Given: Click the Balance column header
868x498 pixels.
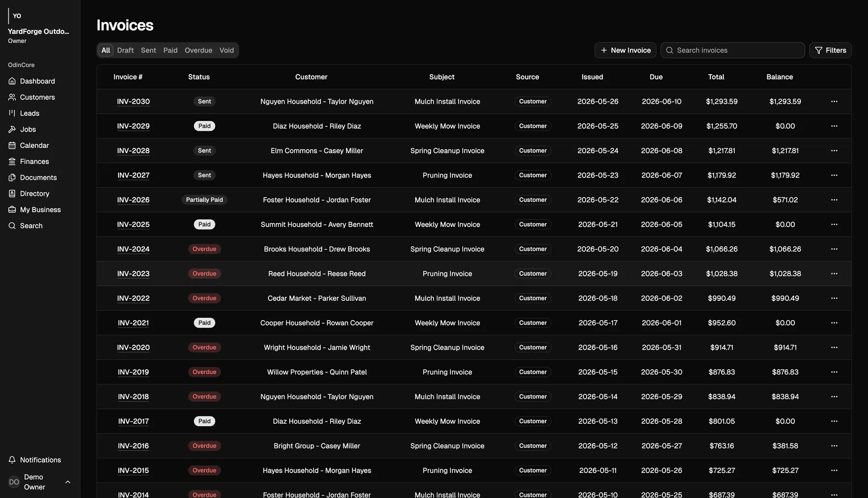Looking at the screenshot, I should [780, 77].
